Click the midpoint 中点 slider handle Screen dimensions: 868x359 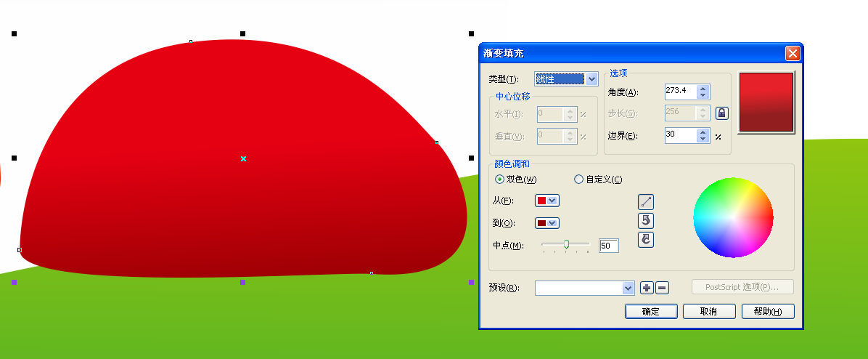click(566, 243)
